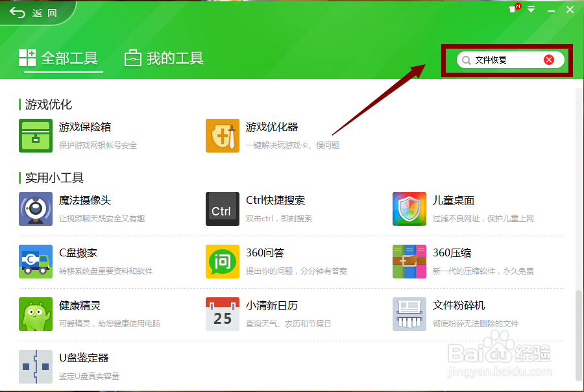Click the magnifier search icon
This screenshot has width=584, height=392.
pos(467,60)
